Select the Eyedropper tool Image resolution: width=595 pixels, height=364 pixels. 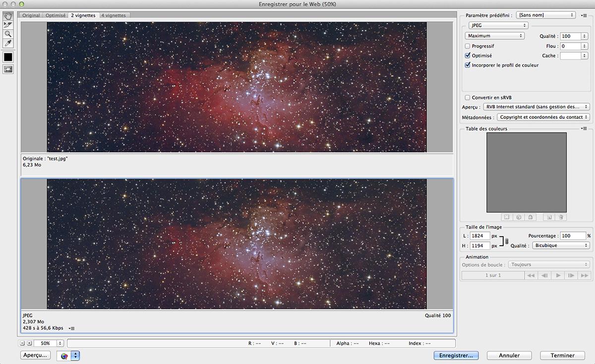(8, 44)
